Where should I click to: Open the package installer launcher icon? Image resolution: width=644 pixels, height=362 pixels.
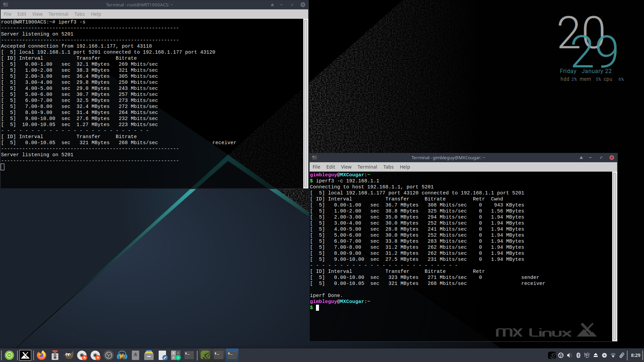click(x=55, y=355)
